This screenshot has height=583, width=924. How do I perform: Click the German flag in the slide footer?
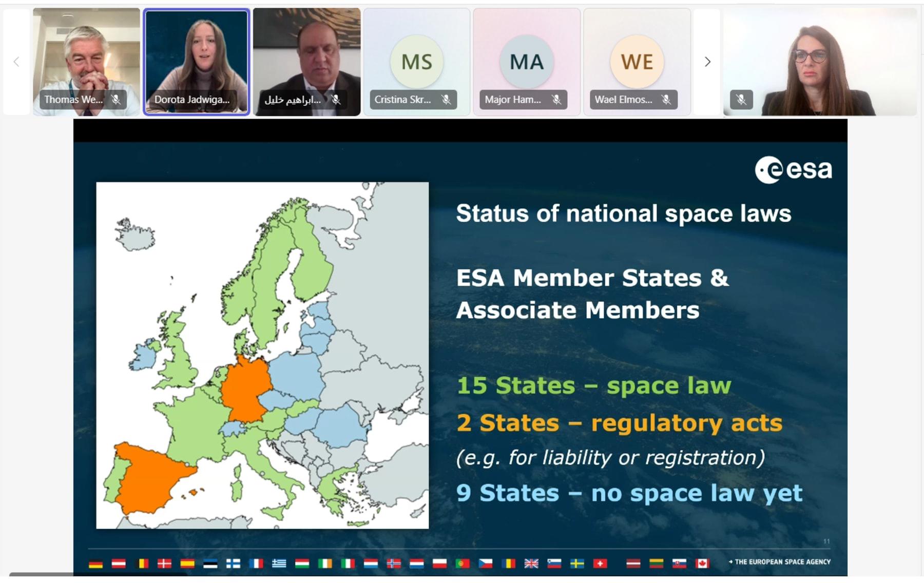[95, 563]
